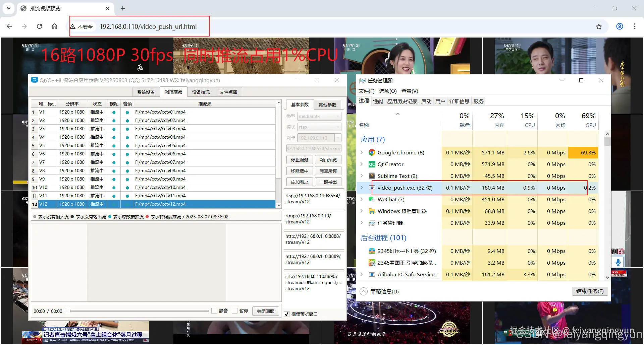Open the 选项(O) menu in Task Manager
The width and height of the screenshot is (644, 345).
[388, 91]
